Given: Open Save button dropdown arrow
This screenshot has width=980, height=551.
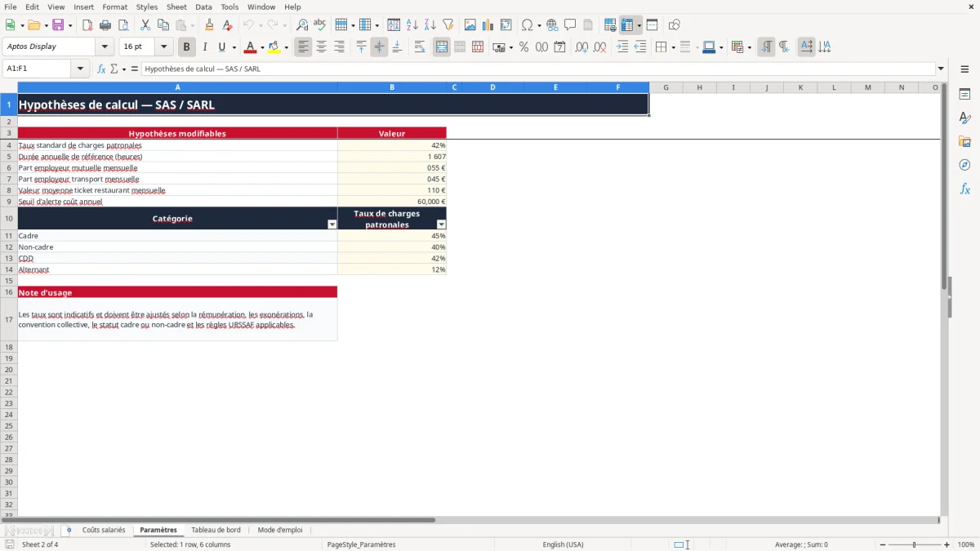Looking at the screenshot, I should coord(70,25).
